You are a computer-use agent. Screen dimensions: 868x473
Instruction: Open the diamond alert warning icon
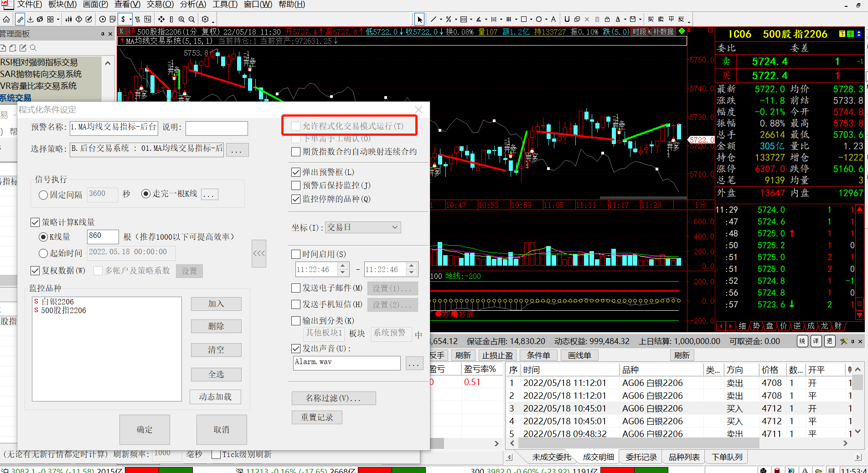[79, 19]
